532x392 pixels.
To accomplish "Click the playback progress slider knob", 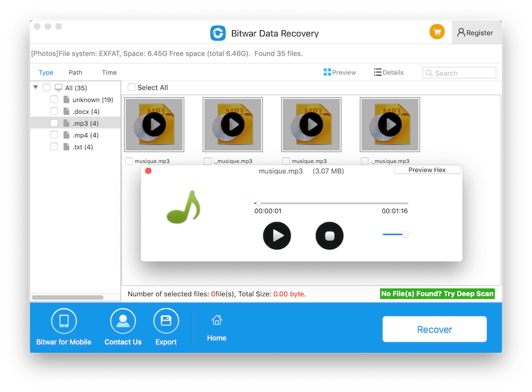I will (259, 204).
